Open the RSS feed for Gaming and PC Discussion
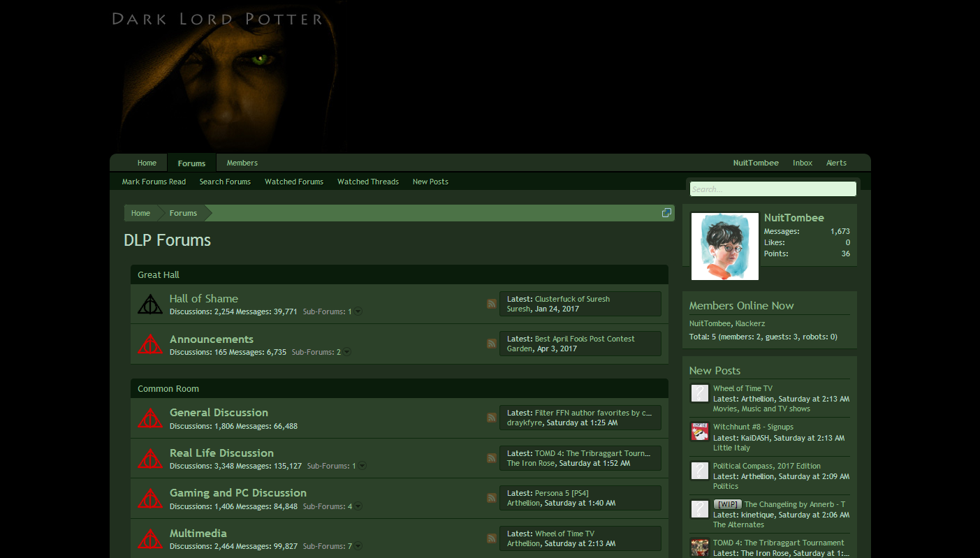The image size is (980, 558). pyautogui.click(x=492, y=498)
